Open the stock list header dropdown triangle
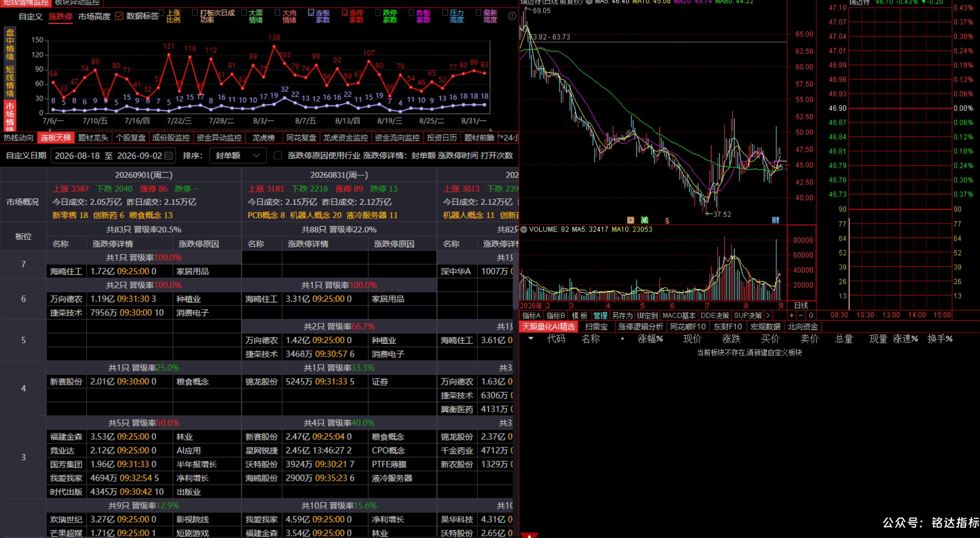The width and height of the screenshot is (980, 538). tap(531, 338)
